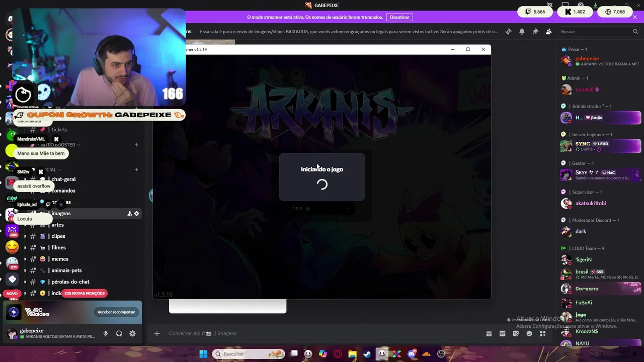Create invite icon on imagens channel

click(129, 214)
